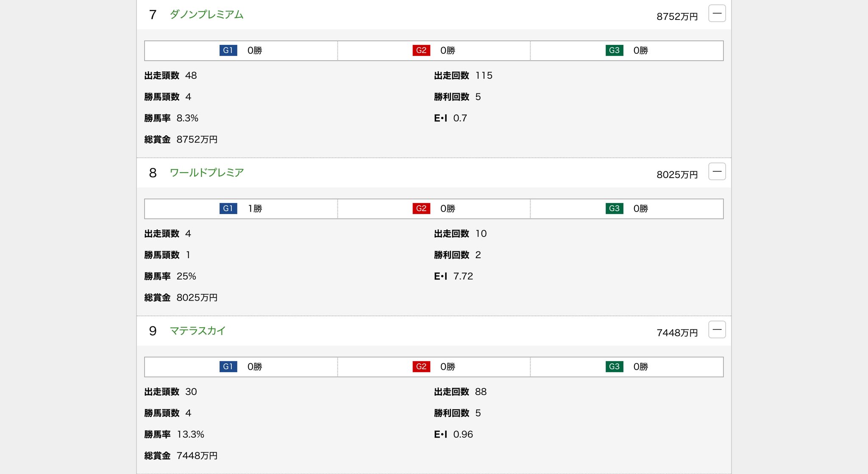The width and height of the screenshot is (868, 474).
Task: Click the blue G1 badge for ワールドプレミア
Action: pos(228,209)
